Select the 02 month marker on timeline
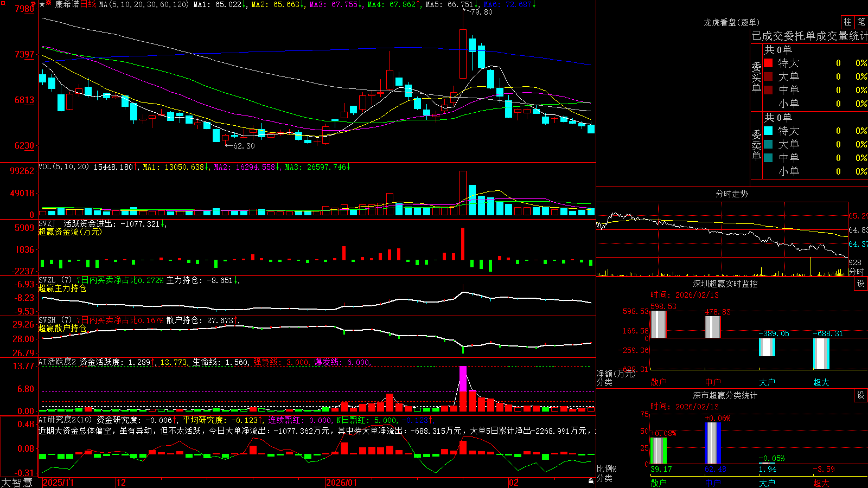Image resolution: width=868 pixels, height=488 pixels. pyautogui.click(x=513, y=483)
